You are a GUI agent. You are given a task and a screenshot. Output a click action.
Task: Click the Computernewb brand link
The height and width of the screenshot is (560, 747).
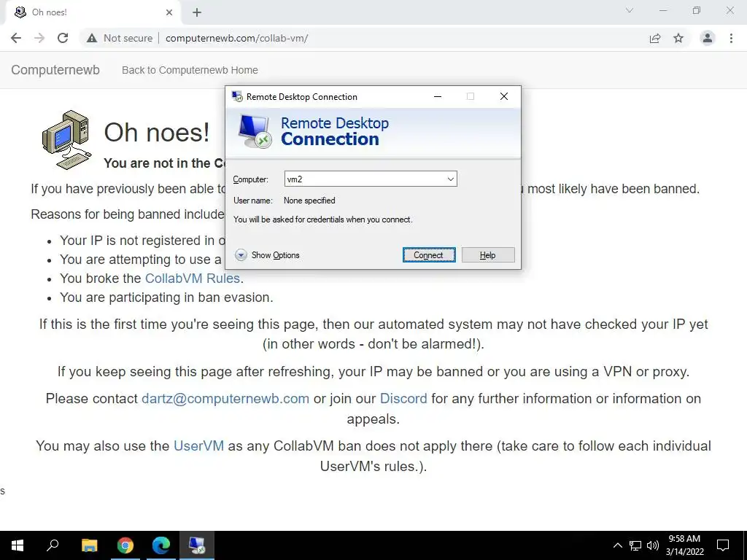coord(55,70)
